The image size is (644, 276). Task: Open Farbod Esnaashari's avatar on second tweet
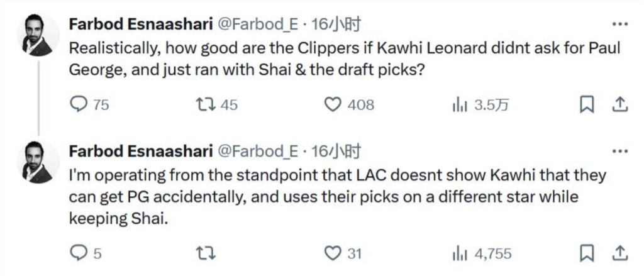38,162
